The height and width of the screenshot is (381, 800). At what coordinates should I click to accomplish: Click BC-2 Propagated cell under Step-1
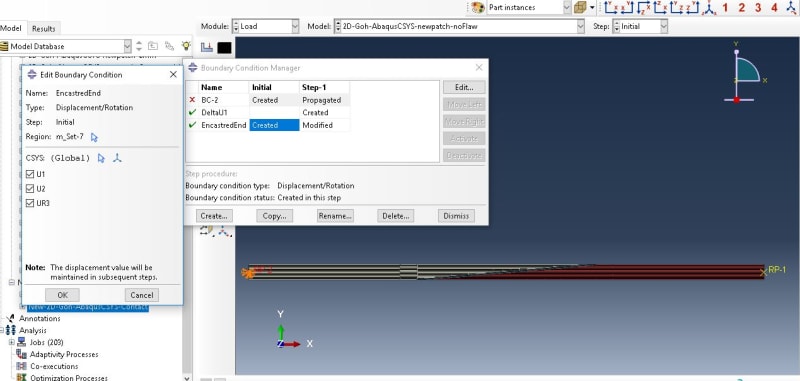324,100
